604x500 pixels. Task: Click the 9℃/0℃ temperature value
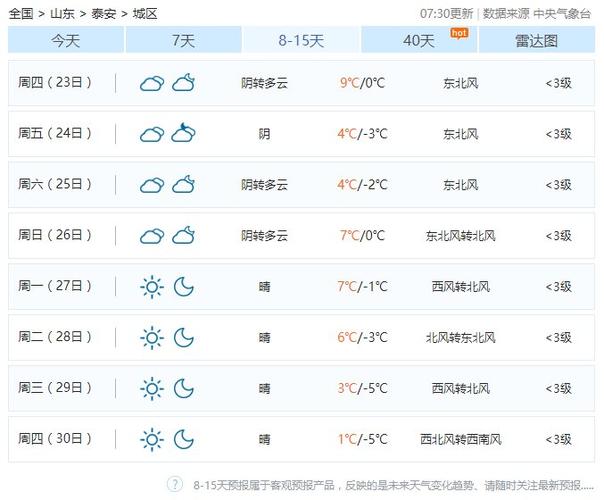coord(362,83)
